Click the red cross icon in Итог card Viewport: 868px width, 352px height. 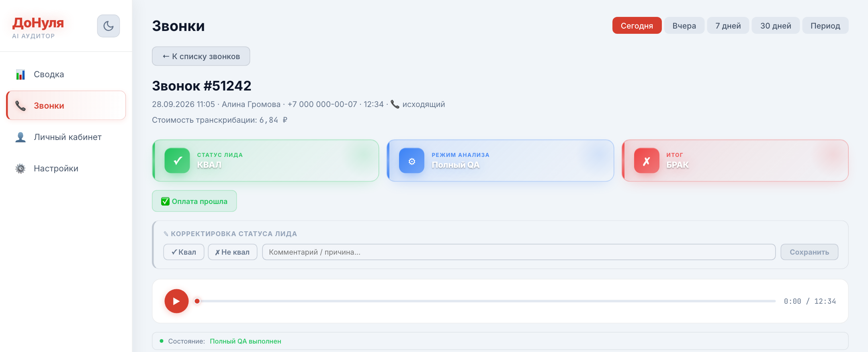click(x=647, y=161)
